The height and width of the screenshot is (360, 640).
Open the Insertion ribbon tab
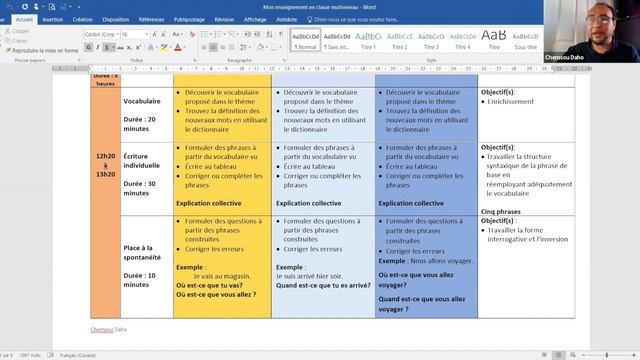click(x=53, y=20)
